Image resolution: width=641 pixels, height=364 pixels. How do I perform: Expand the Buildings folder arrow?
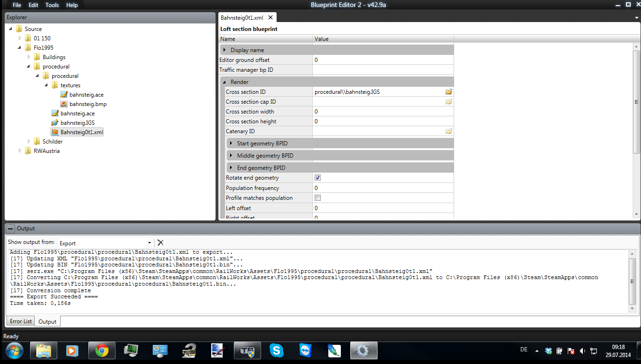click(29, 57)
